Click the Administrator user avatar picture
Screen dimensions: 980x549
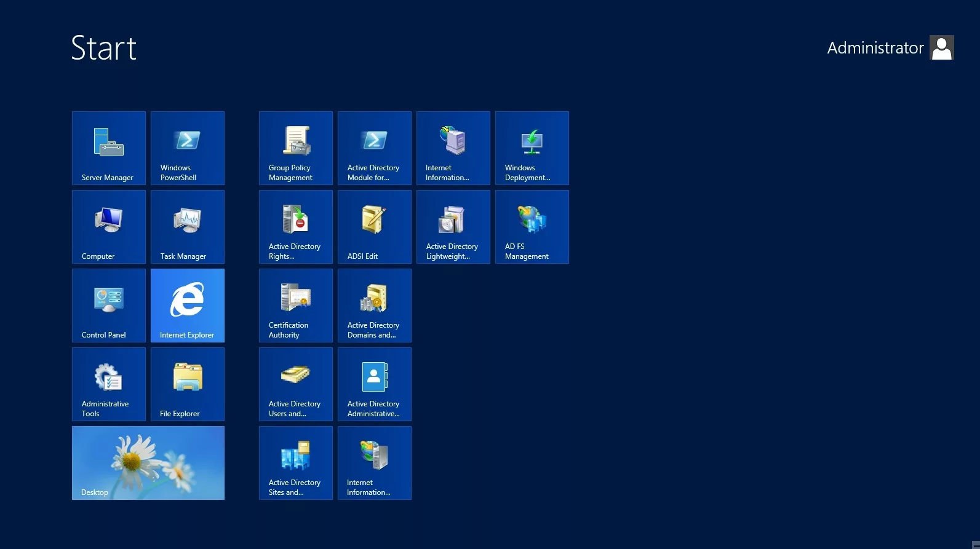[x=942, y=47]
